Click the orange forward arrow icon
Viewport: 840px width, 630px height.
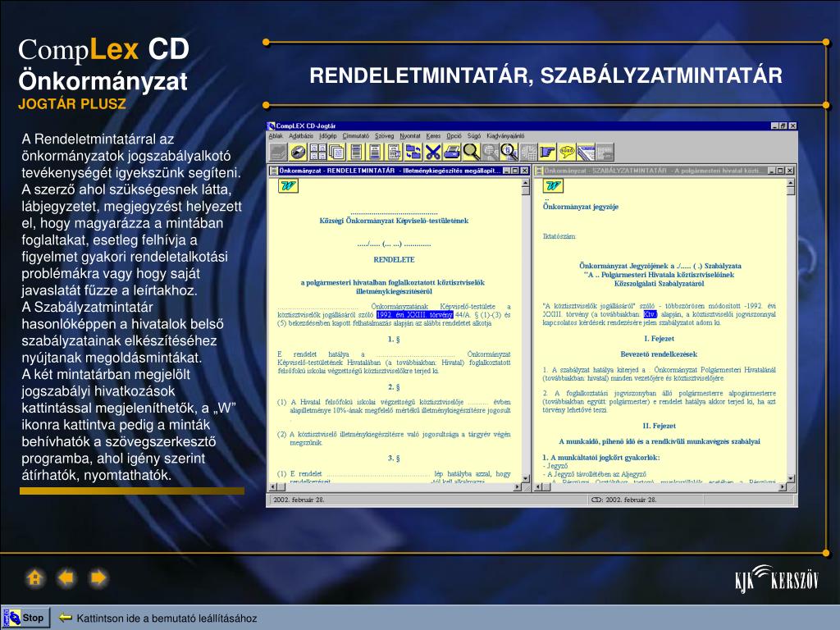98,578
